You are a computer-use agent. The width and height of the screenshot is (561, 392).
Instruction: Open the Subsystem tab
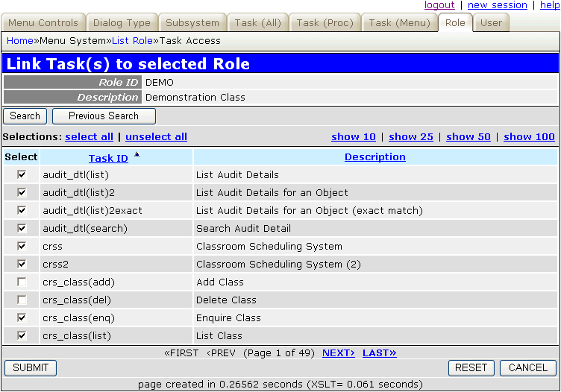(x=192, y=22)
